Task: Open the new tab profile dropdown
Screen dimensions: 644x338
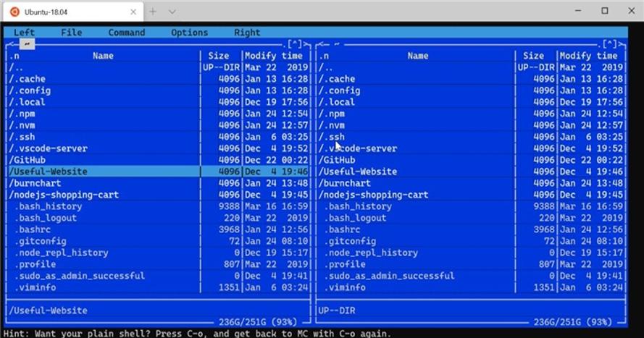Action: (172, 12)
